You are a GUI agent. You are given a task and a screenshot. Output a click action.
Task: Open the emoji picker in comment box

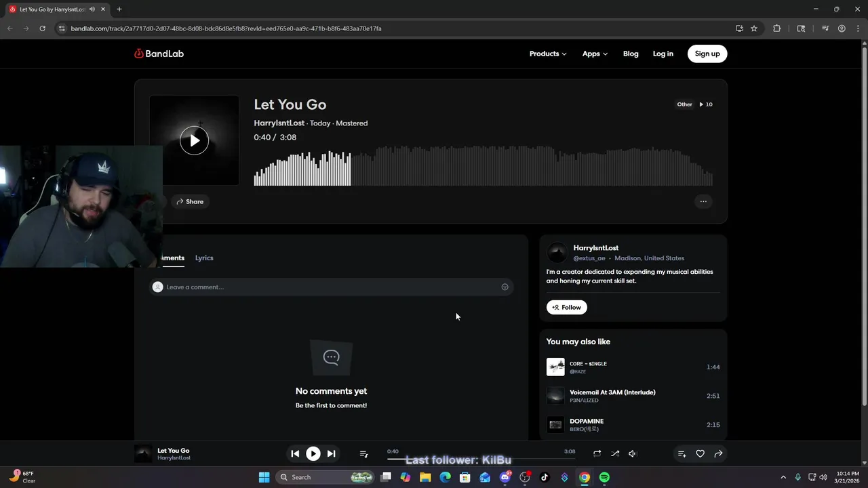[505, 287]
